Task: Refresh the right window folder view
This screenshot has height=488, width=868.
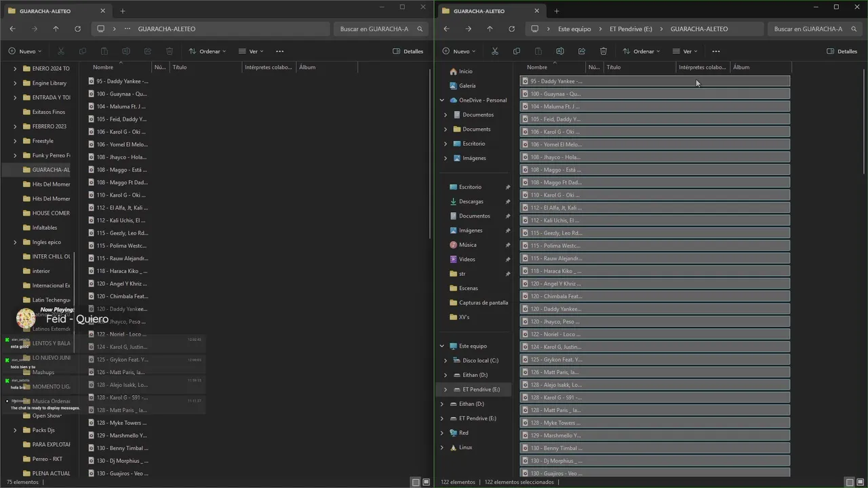Action: 511,28
